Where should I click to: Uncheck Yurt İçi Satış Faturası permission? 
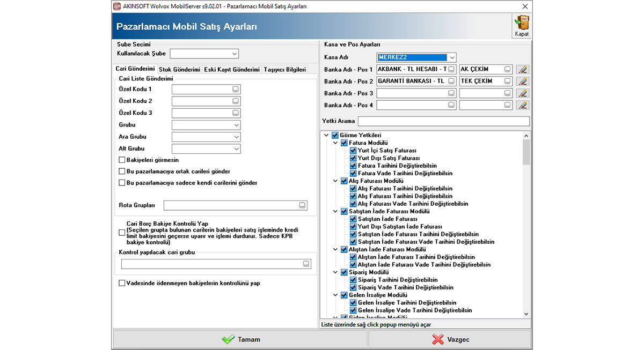point(353,151)
